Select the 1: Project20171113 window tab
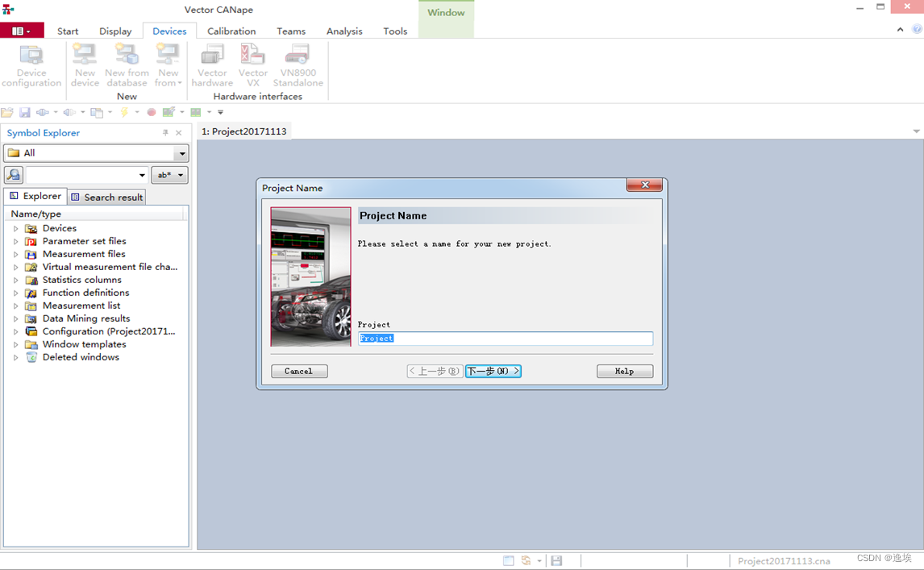The width and height of the screenshot is (924, 570). tap(244, 131)
